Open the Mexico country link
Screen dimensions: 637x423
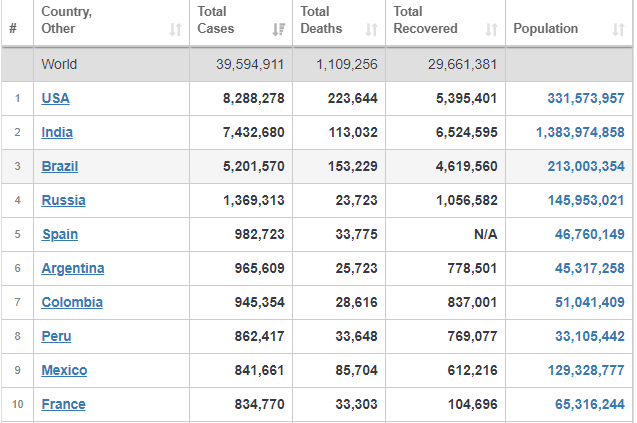click(64, 371)
